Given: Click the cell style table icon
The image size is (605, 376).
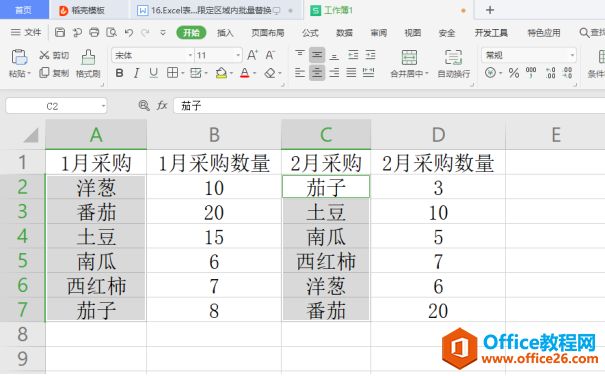Looking at the screenshot, I should coord(196,73).
